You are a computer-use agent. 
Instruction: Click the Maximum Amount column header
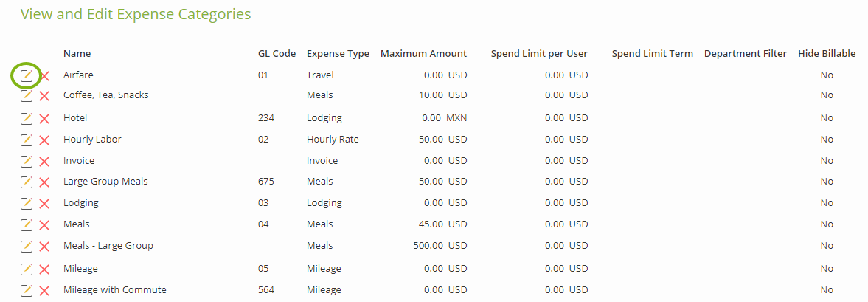coord(423,54)
